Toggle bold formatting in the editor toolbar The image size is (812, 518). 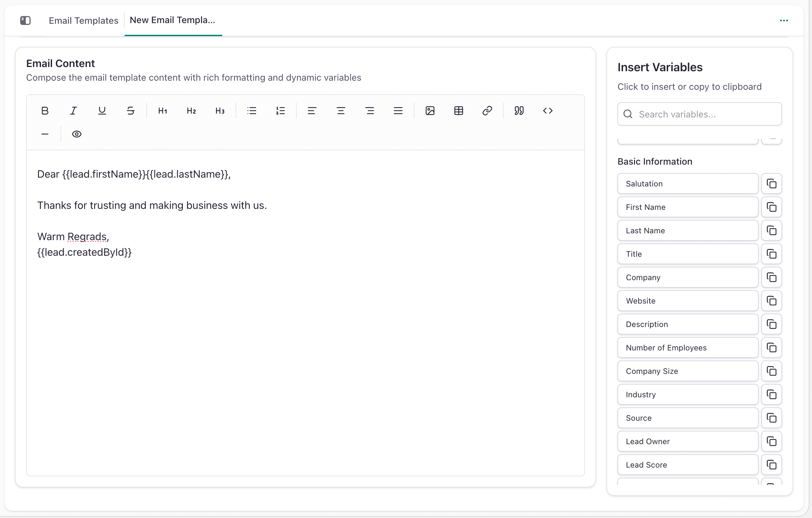point(45,111)
